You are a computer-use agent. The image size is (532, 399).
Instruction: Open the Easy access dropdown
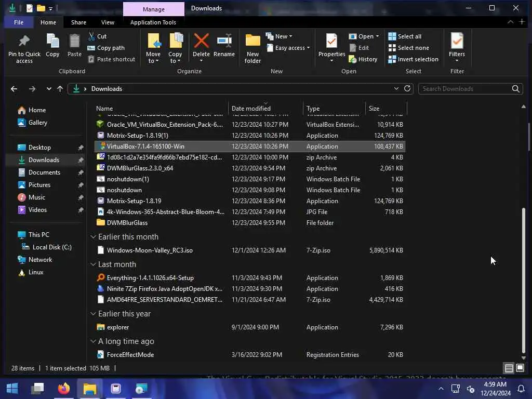[288, 48]
